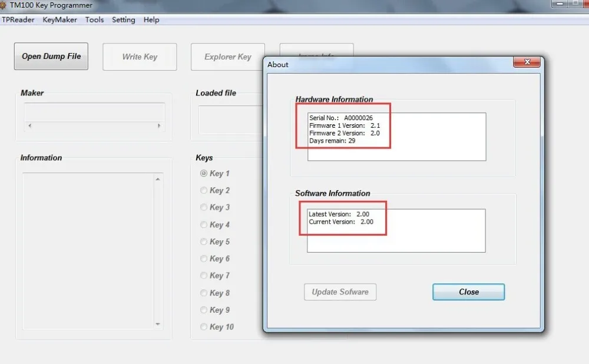Click Maker scrollbar left arrow
The height and width of the screenshot is (364, 589).
[x=29, y=125]
